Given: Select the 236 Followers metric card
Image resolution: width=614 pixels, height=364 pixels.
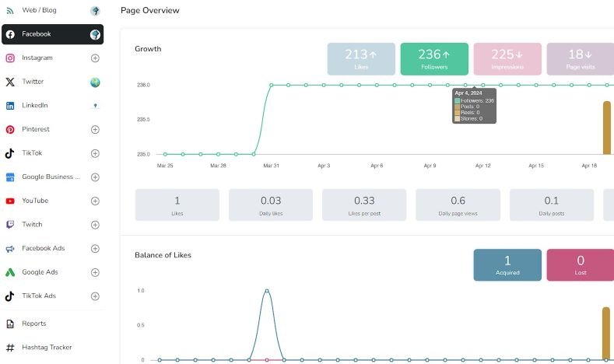Looking at the screenshot, I should click(434, 59).
